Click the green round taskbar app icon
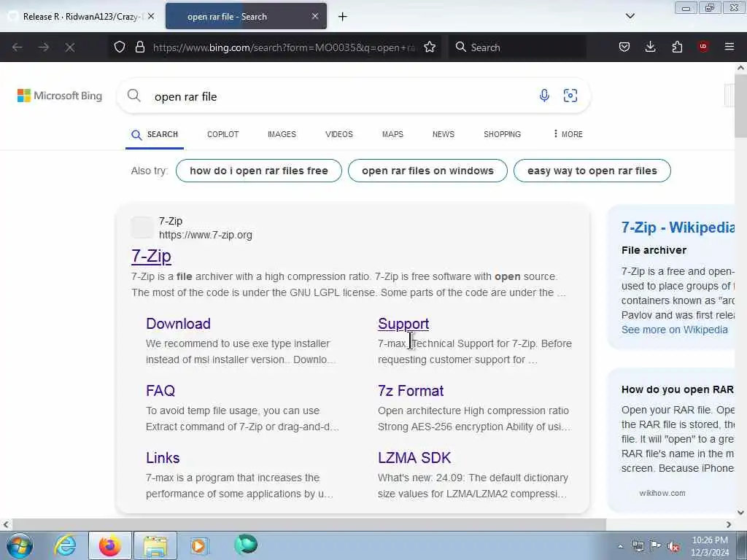 (246, 545)
